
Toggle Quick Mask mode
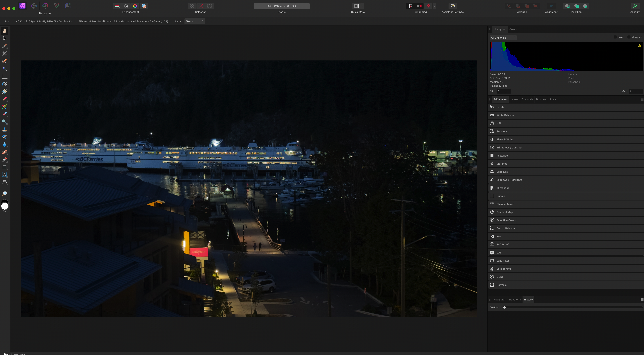pyautogui.click(x=356, y=6)
